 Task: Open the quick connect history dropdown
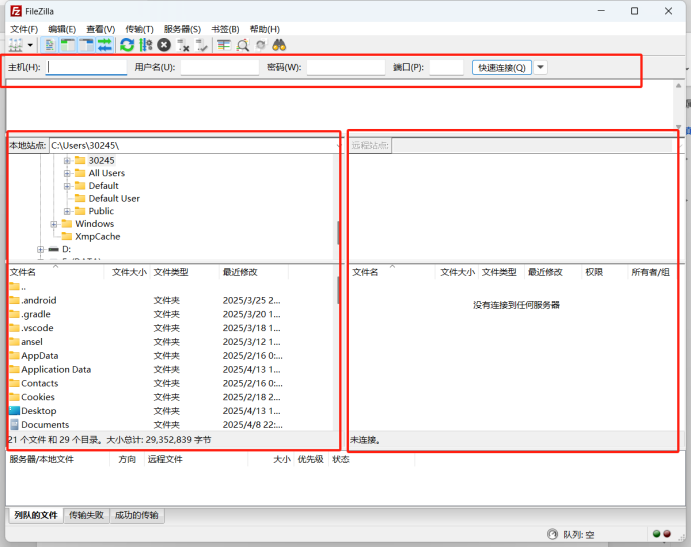541,68
